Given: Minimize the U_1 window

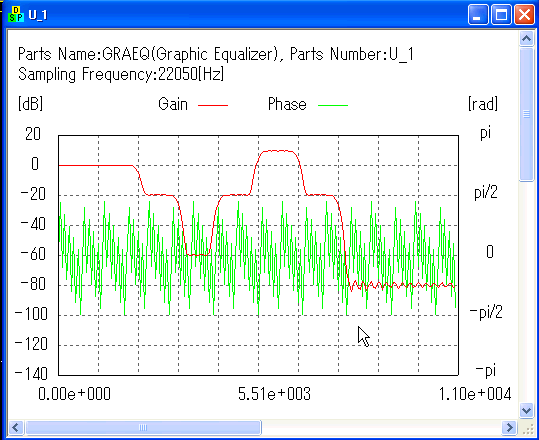Looking at the screenshot, I should point(478,15).
